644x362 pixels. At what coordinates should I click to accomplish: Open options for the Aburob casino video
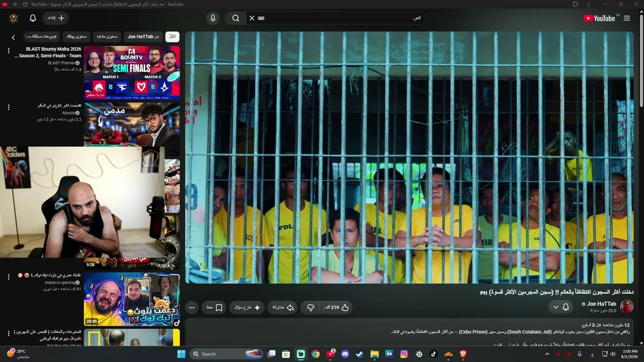pos(9,107)
